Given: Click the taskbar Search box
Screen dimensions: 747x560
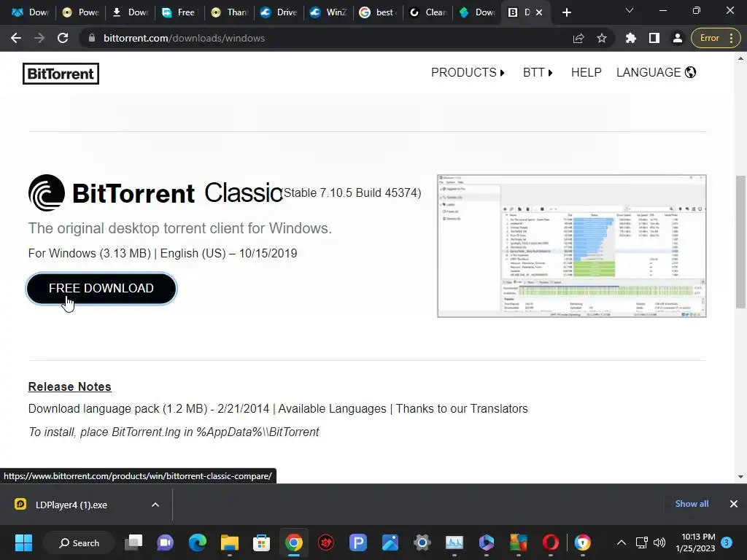Looking at the screenshot, I should (x=79, y=542).
